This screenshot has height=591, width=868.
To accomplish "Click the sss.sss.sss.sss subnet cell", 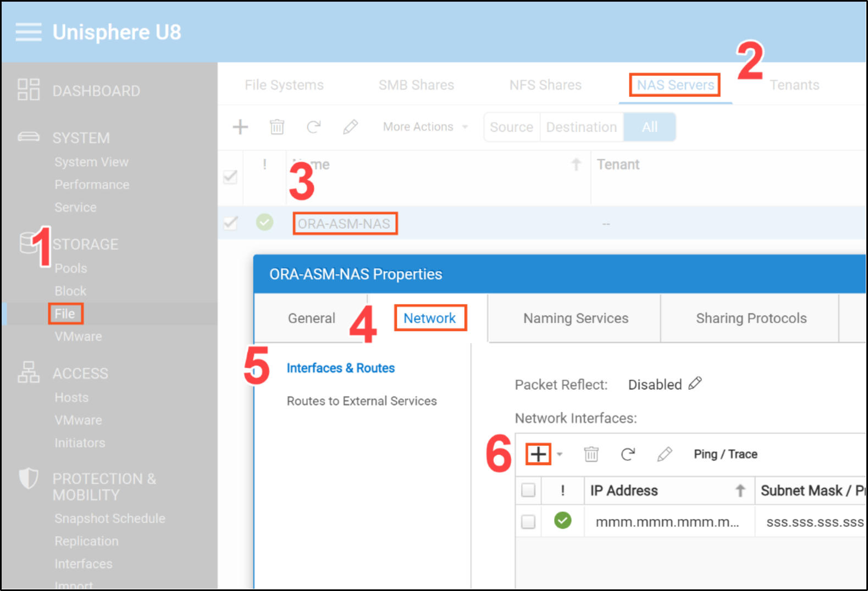I will click(815, 522).
